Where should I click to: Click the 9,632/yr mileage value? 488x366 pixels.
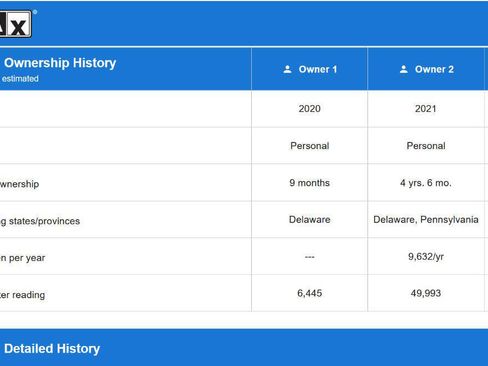pyautogui.click(x=426, y=257)
